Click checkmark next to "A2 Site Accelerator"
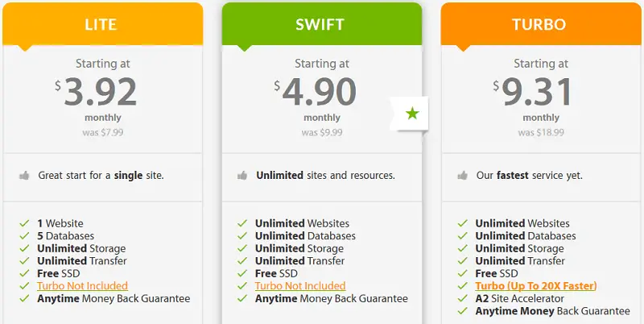644x324 pixels. pyautogui.click(x=463, y=298)
